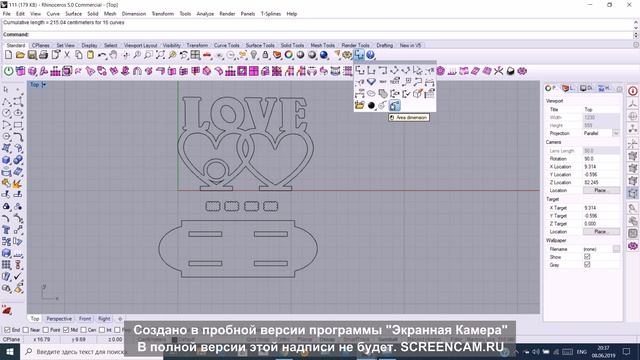The width and height of the screenshot is (640, 360).
Task: Enable the Point osnap checkbox
Action: [46, 330]
